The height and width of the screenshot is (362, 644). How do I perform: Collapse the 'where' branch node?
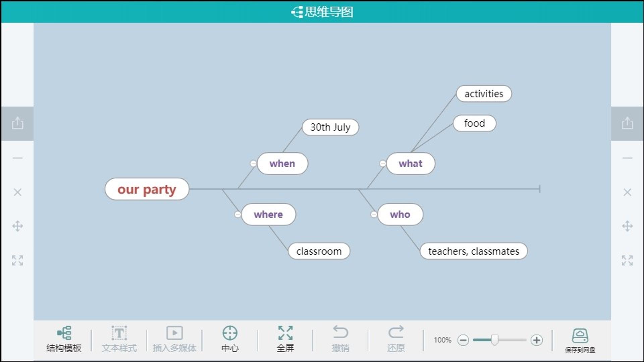(237, 215)
